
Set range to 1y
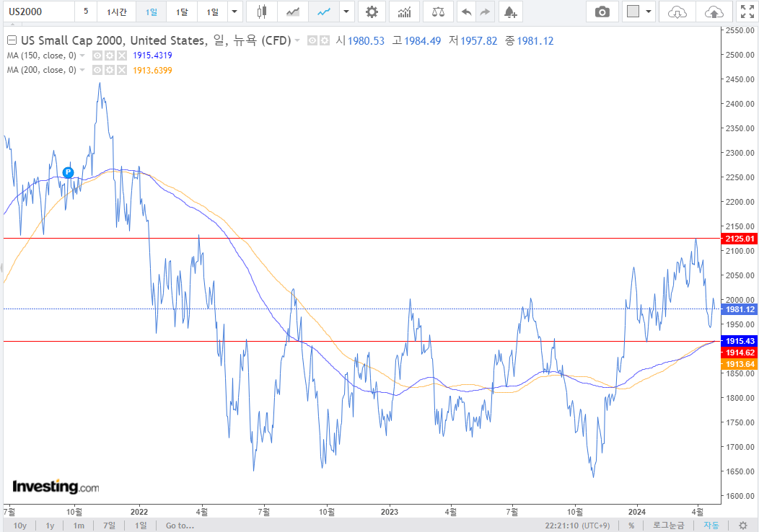coord(50,526)
